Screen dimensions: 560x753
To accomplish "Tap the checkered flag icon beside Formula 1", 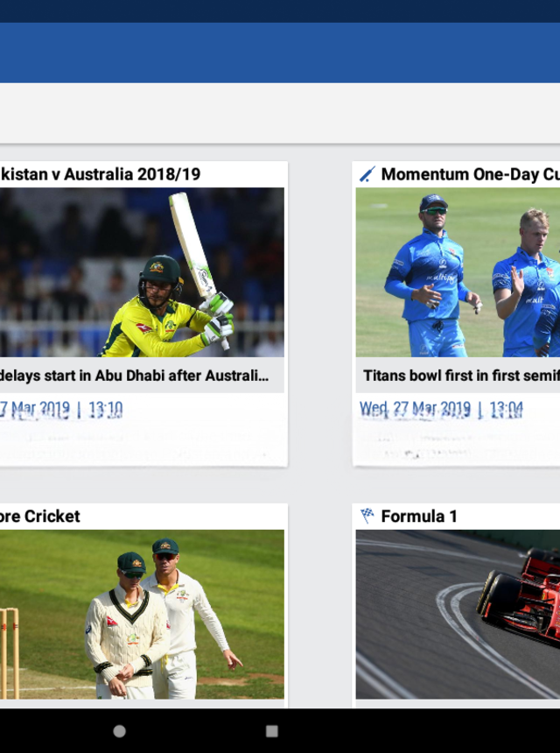I will pyautogui.click(x=367, y=516).
